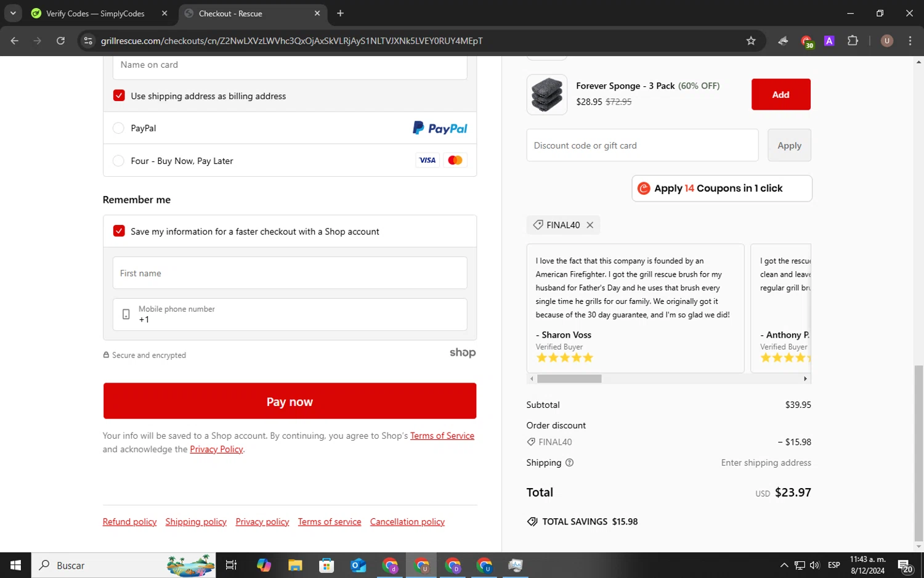Open the tab search dropdown arrow
Viewport: 924px width, 578px height.
(13, 13)
